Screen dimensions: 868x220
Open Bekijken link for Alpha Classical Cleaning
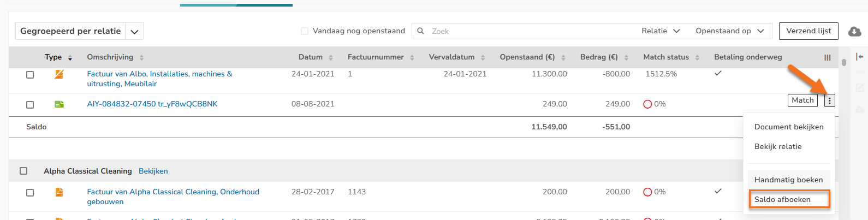(153, 171)
